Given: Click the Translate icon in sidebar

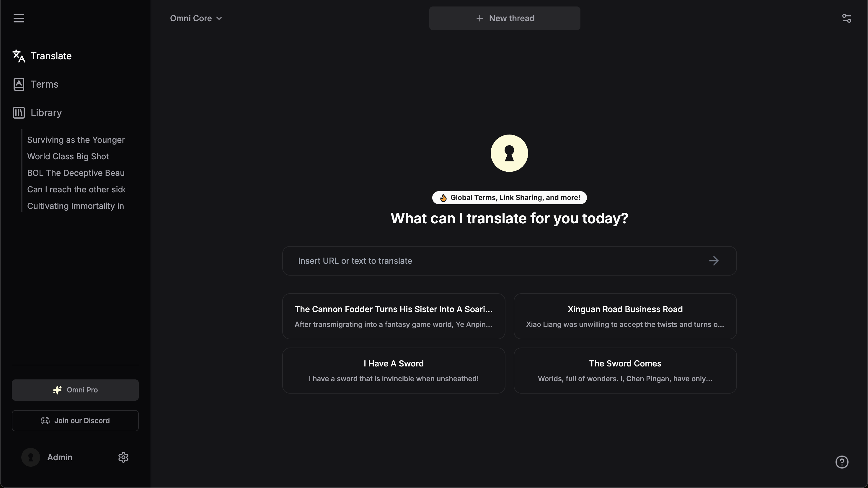Looking at the screenshot, I should (x=19, y=55).
